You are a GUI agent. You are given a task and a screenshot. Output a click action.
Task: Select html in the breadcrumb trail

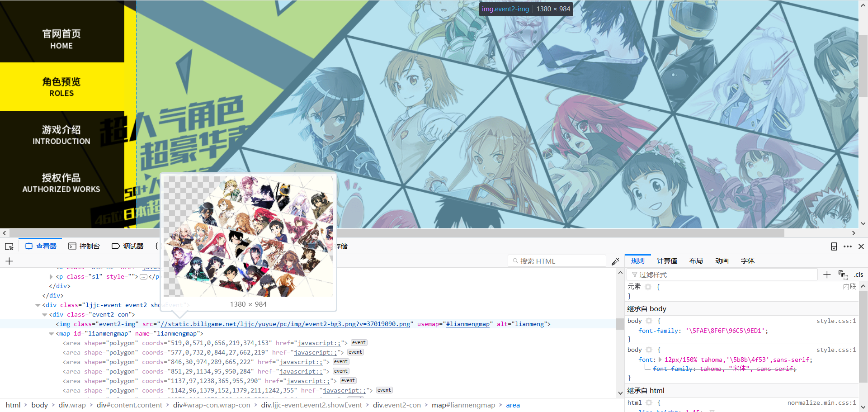click(13, 405)
